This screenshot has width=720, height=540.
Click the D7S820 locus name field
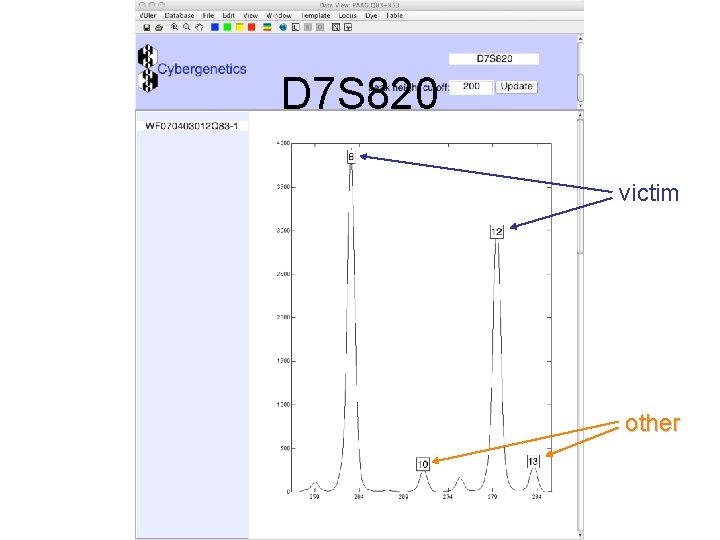(494, 59)
